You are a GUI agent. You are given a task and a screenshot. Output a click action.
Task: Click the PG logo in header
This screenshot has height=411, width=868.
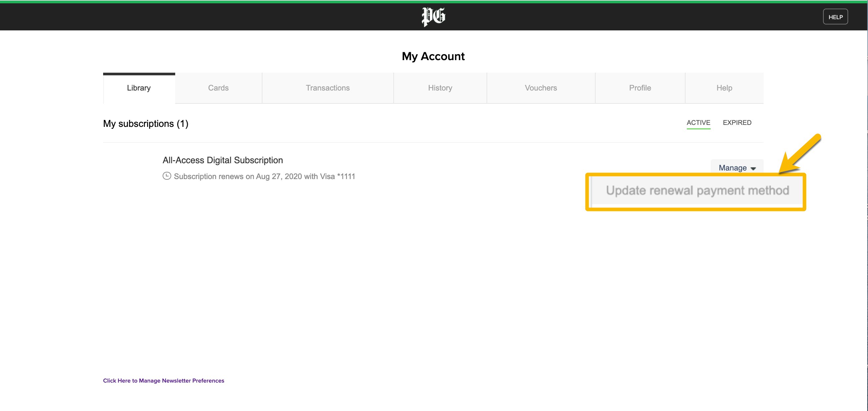433,17
